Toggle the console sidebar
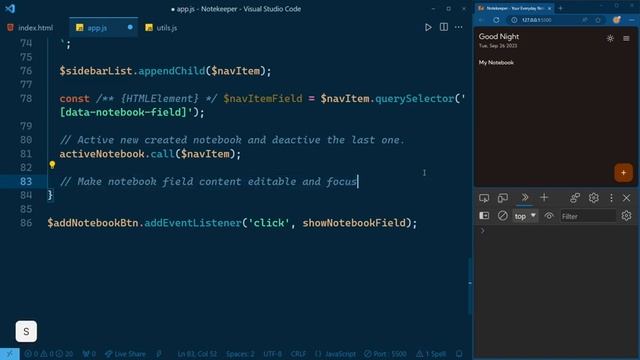Screen dimensions: 640x360 coord(484,216)
